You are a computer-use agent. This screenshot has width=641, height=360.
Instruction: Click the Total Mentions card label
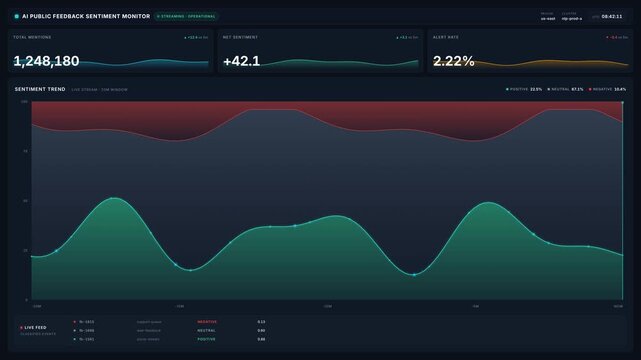[x=32, y=37]
